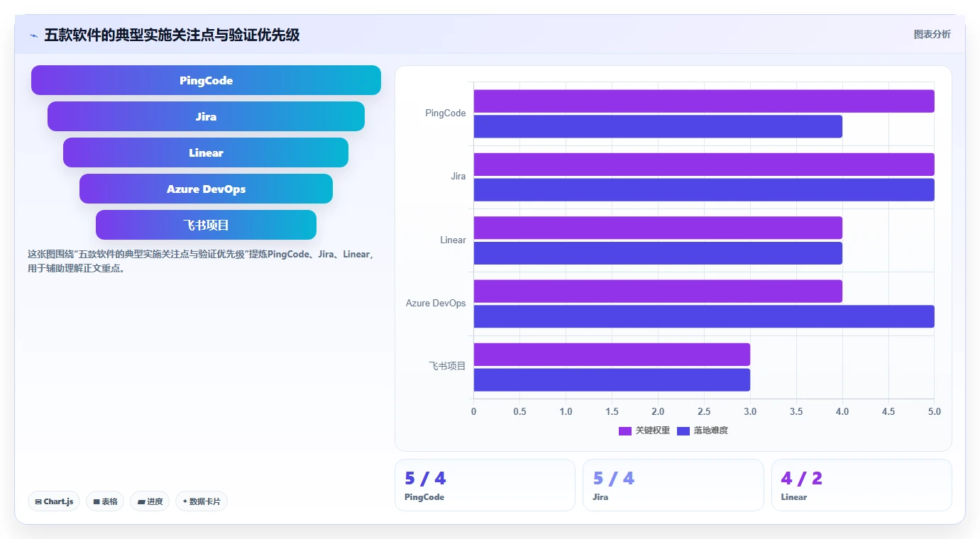The height and width of the screenshot is (539, 980).
Task: Select the PingCode funnel bar
Action: pyautogui.click(x=206, y=80)
